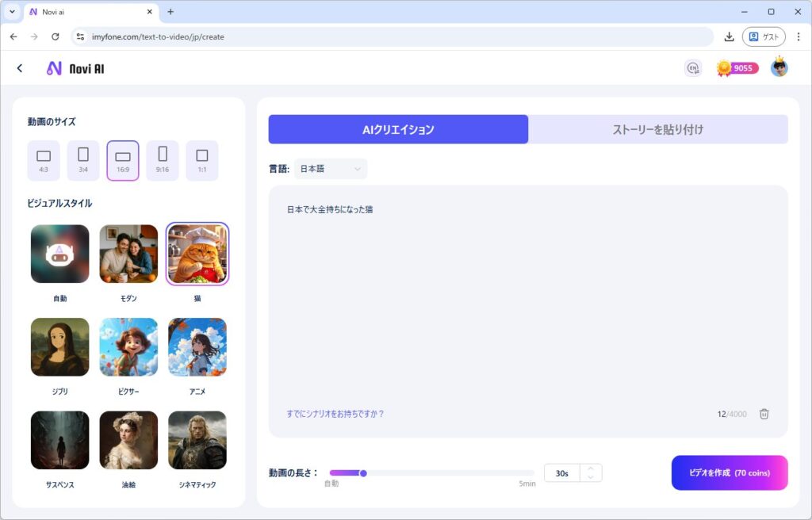Open the browser tab list chevron

pyautogui.click(x=12, y=12)
